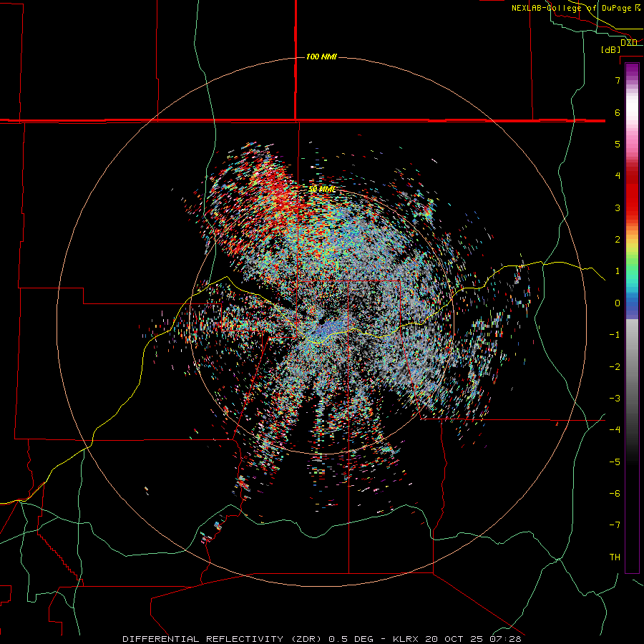Click the -1 value on color scale
Image resolution: width=644 pixels, height=644 pixels.
615,335
